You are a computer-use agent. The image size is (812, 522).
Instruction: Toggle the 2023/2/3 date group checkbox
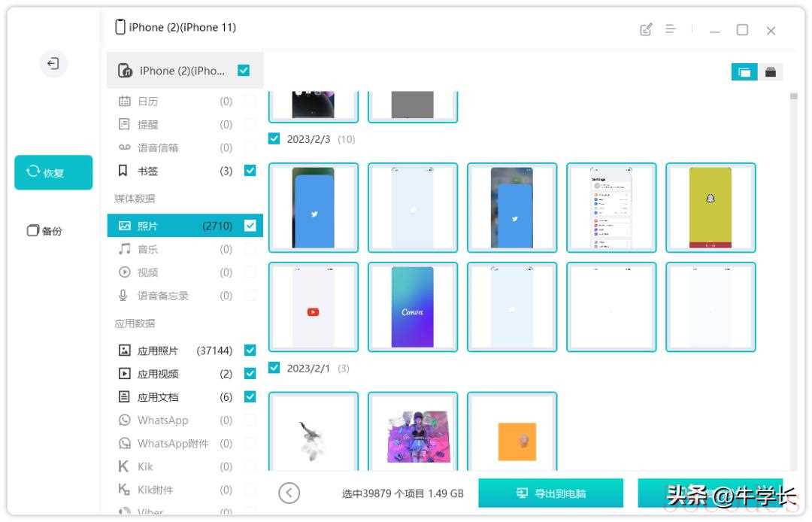tap(274, 139)
